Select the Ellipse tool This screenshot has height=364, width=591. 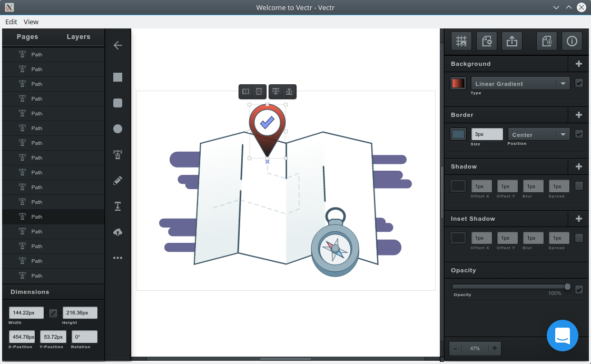coord(117,129)
